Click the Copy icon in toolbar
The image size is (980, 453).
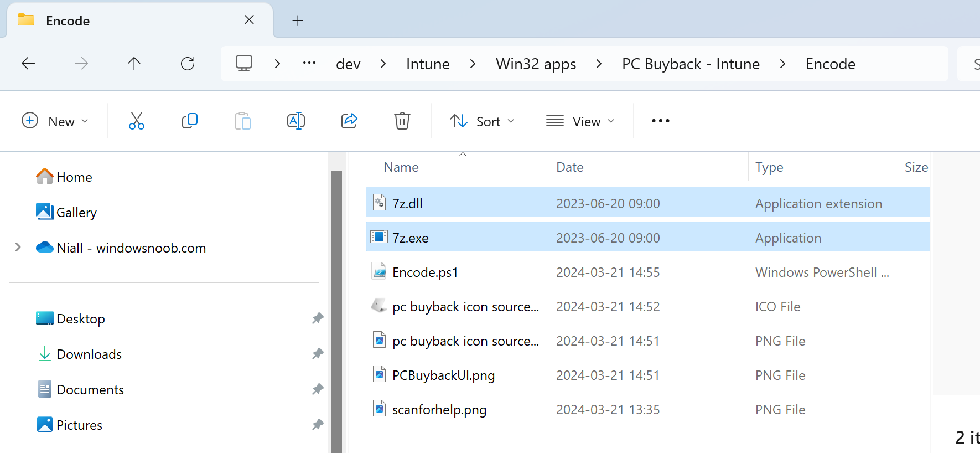(x=189, y=121)
